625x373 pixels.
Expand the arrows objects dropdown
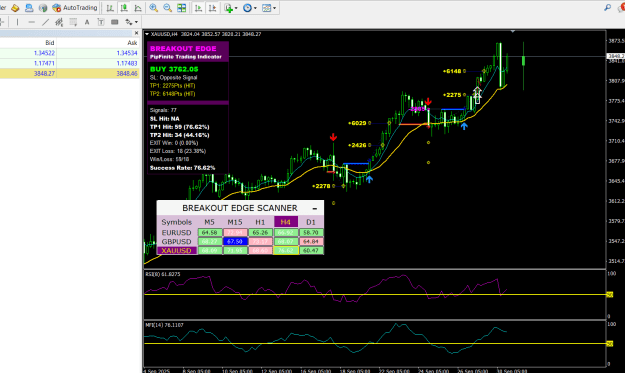(136, 22)
